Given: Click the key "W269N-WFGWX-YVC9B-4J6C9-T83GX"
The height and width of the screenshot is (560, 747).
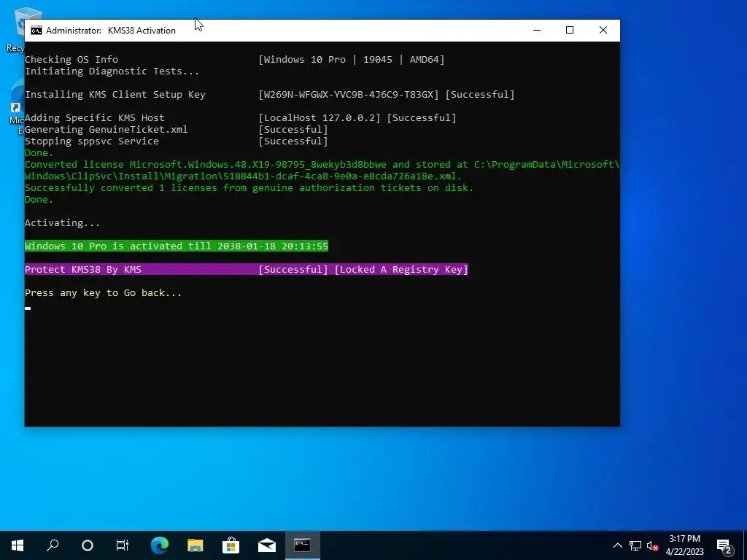Looking at the screenshot, I should [348, 94].
